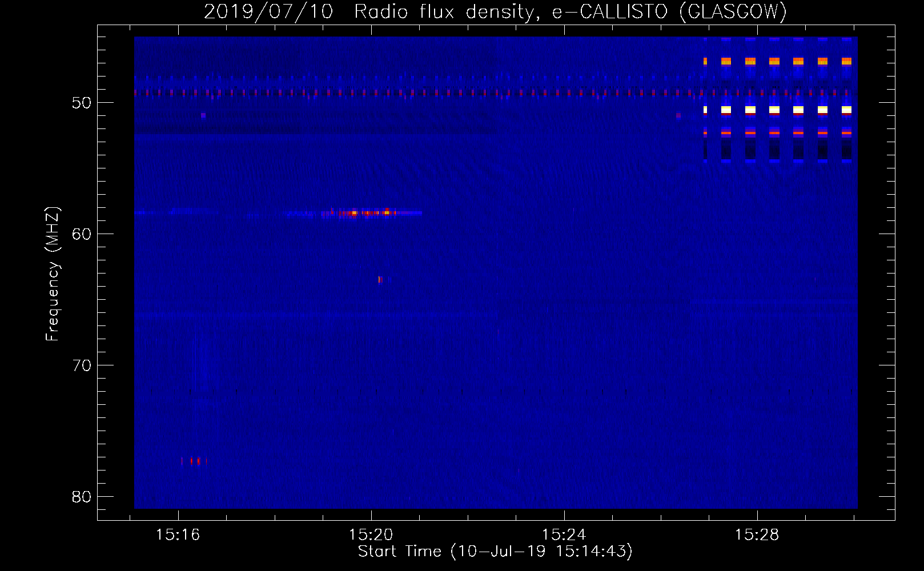Click the 15:16 time tick label
924x571 pixels.
pos(178,535)
